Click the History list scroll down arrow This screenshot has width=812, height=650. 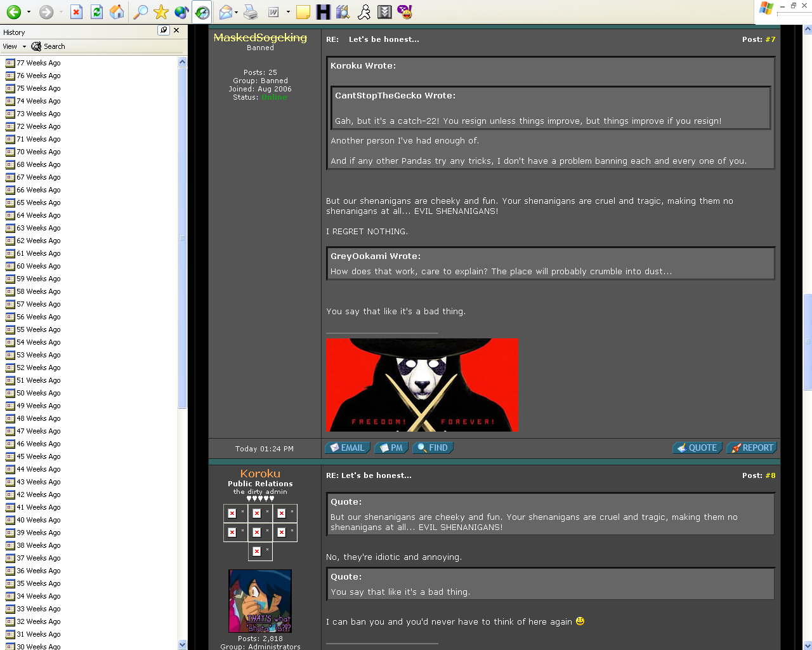coord(183,645)
